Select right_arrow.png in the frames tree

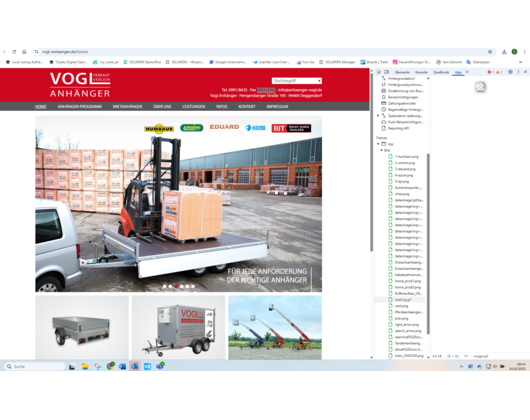(x=407, y=325)
